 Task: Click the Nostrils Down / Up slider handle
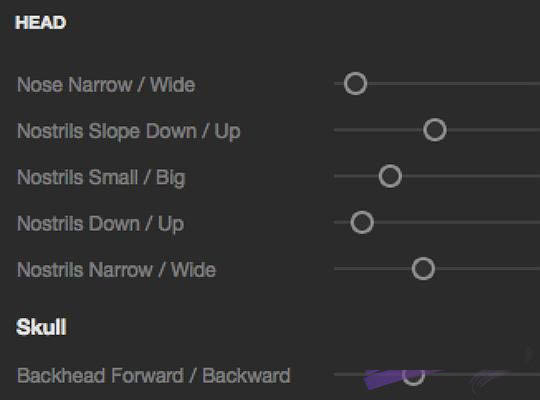tap(362, 222)
